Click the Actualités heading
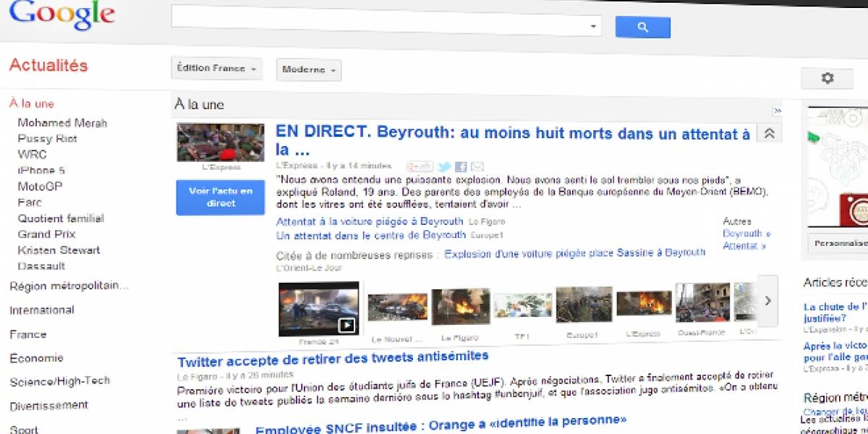The height and width of the screenshot is (434, 868). (x=48, y=66)
